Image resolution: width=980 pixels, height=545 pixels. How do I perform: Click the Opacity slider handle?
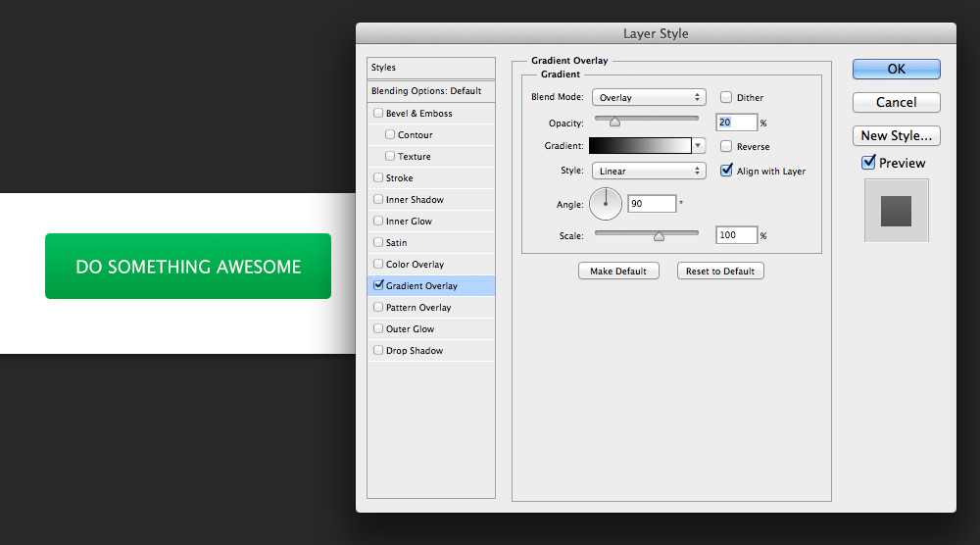click(614, 123)
